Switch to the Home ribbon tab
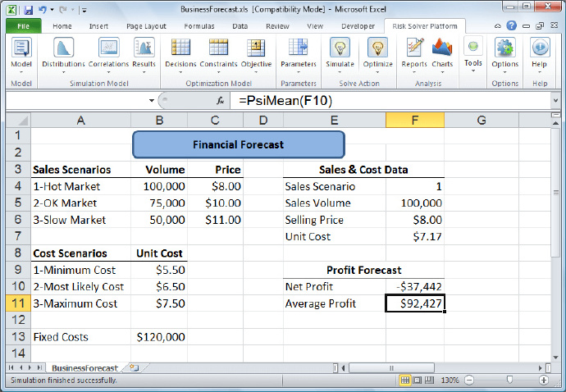Viewport: 566px width, 392px height. pos(62,26)
